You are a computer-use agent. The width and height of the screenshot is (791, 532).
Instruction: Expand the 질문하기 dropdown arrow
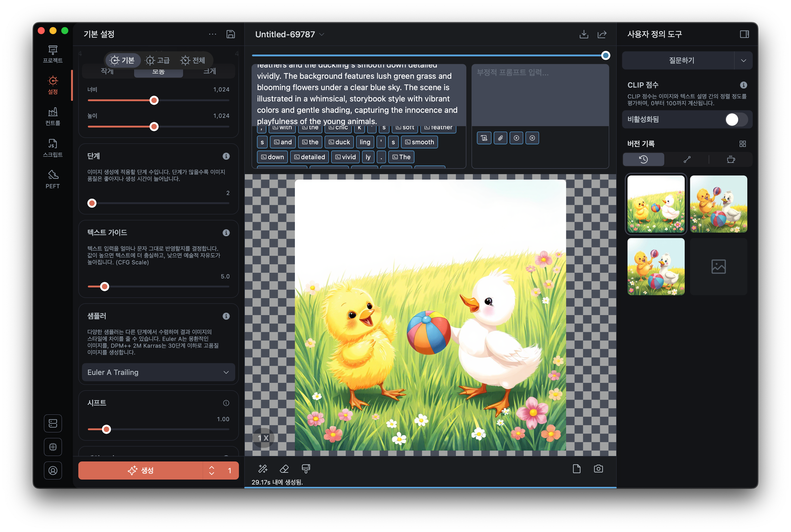click(x=743, y=61)
